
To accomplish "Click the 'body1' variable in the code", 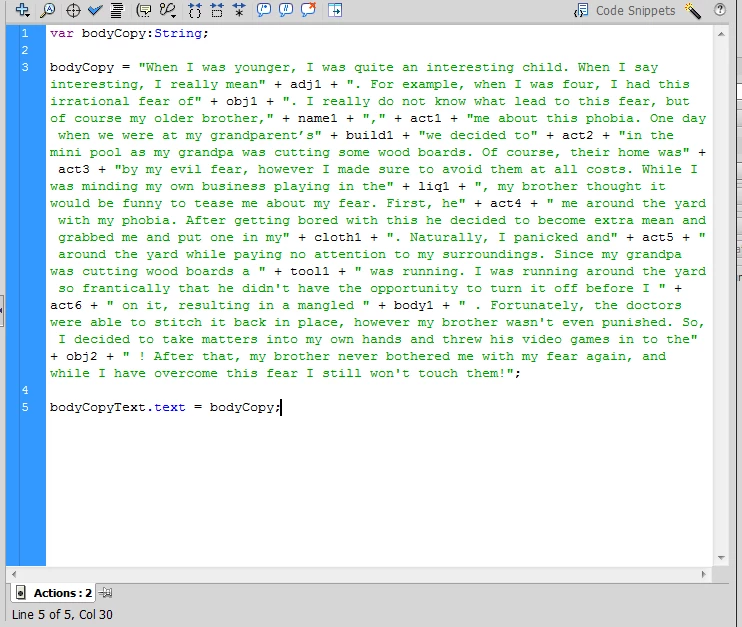I will tap(413, 306).
